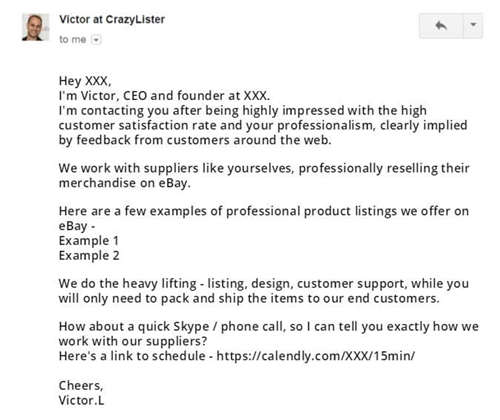Click sender name Victor at CrazyLister
This screenshot has width=500, height=420.
[112, 19]
